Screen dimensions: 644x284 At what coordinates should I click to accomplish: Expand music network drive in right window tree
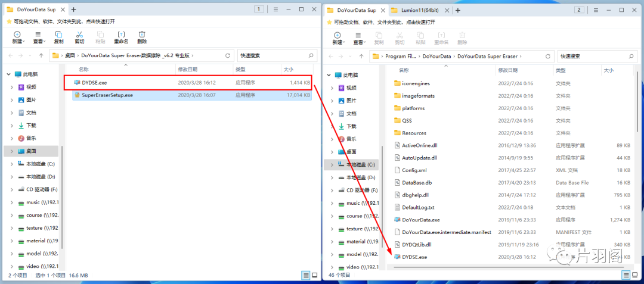click(x=333, y=203)
